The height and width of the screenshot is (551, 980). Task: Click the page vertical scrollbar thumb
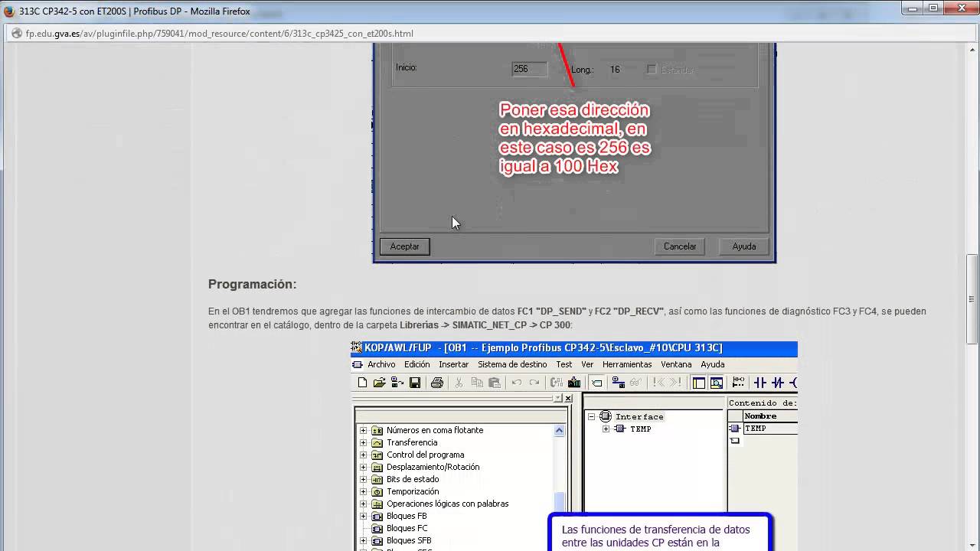click(x=972, y=298)
